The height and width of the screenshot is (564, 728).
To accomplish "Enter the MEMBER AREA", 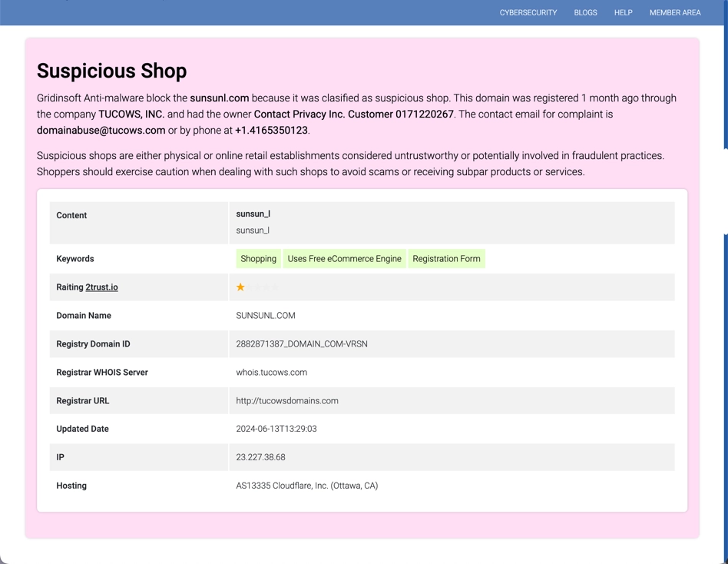I will point(675,12).
